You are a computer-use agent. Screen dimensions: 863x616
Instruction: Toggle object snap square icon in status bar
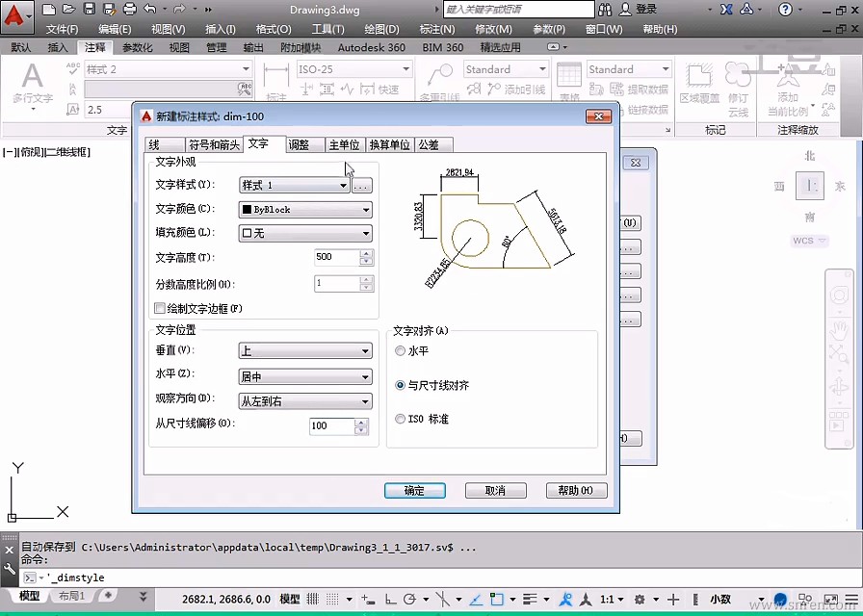click(x=496, y=599)
